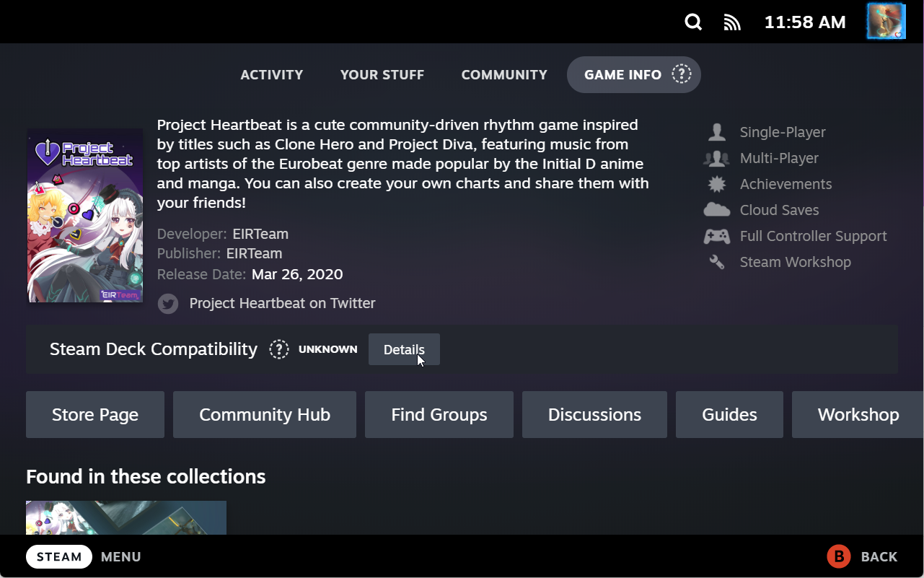Image resolution: width=924 pixels, height=578 pixels.
Task: Open the collection thumbnail under Found in these collections
Action: (x=126, y=518)
